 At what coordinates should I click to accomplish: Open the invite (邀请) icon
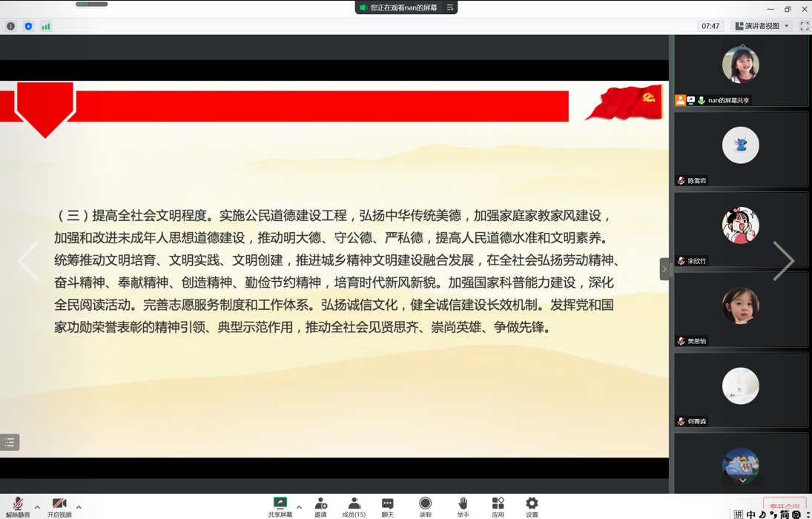320,504
